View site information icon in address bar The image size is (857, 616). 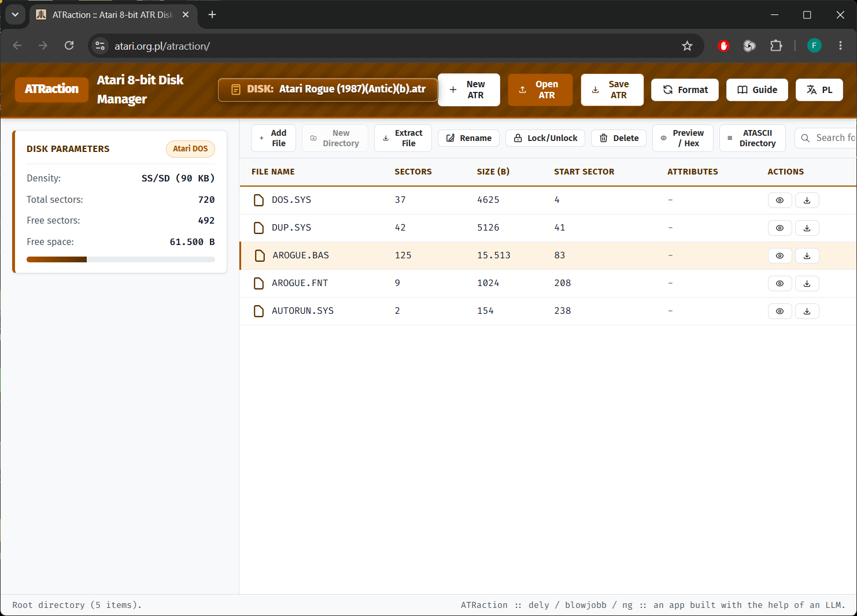pos(100,46)
